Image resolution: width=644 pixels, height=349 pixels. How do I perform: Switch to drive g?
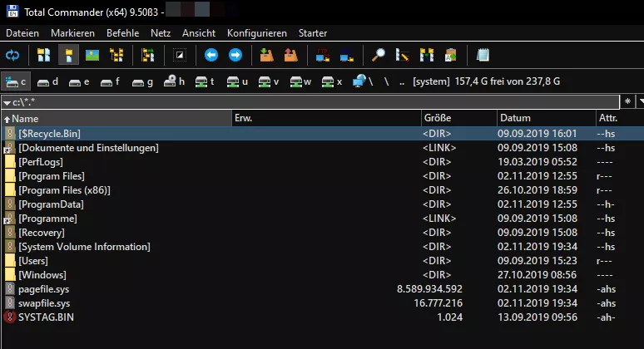point(142,81)
